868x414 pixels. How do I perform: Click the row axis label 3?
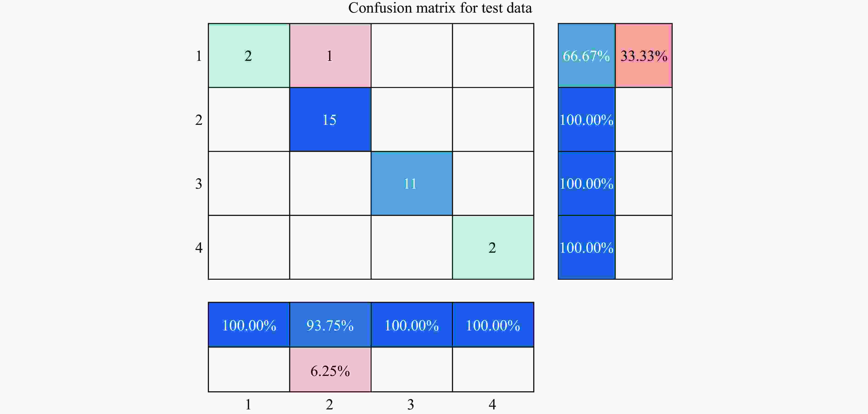tap(199, 184)
